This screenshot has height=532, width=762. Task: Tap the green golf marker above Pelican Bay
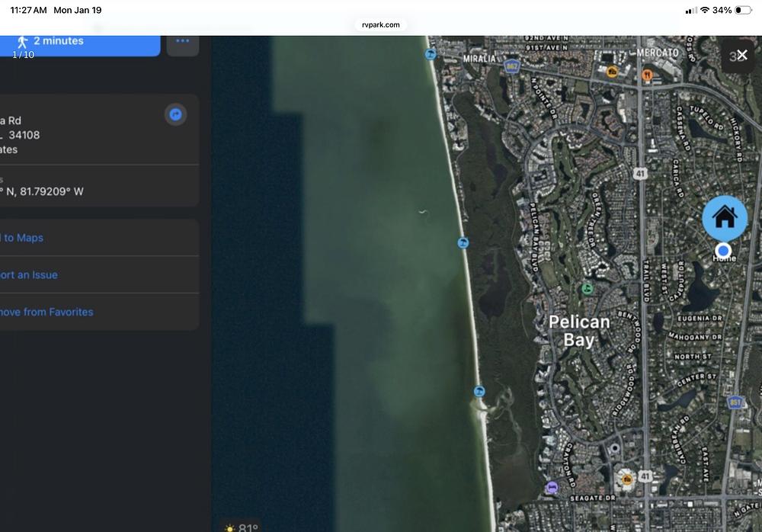587,288
